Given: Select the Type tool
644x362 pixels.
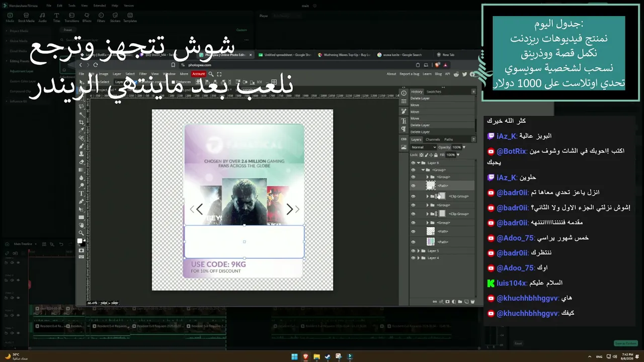Looking at the screenshot, I should [x=82, y=194].
